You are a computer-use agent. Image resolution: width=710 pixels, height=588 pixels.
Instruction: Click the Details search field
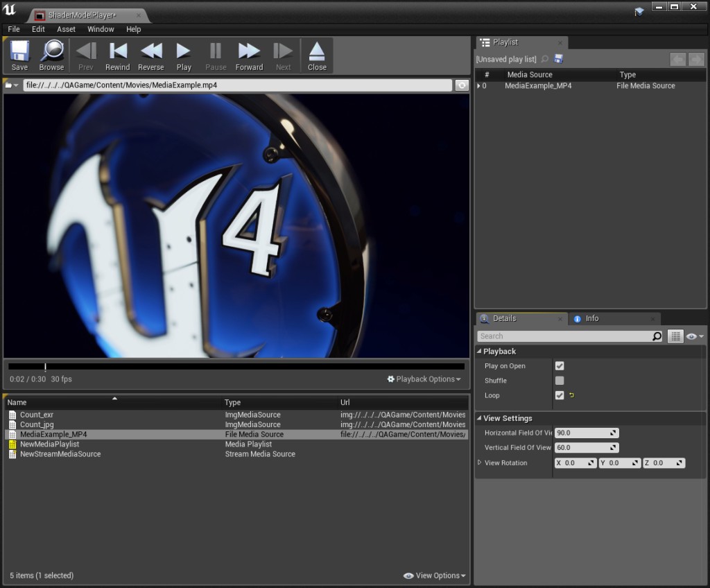pyautogui.click(x=564, y=336)
